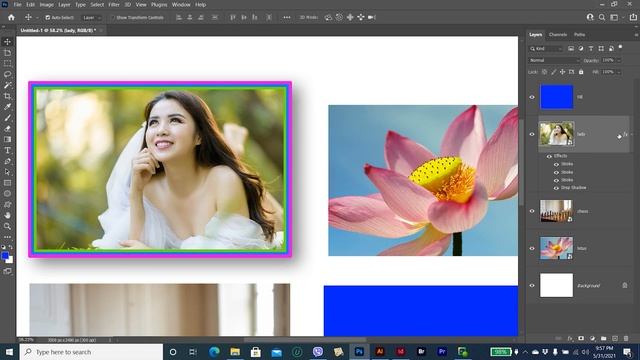640x360 pixels.
Task: Open the Fill value dropdown arrow
Action: 619,72
